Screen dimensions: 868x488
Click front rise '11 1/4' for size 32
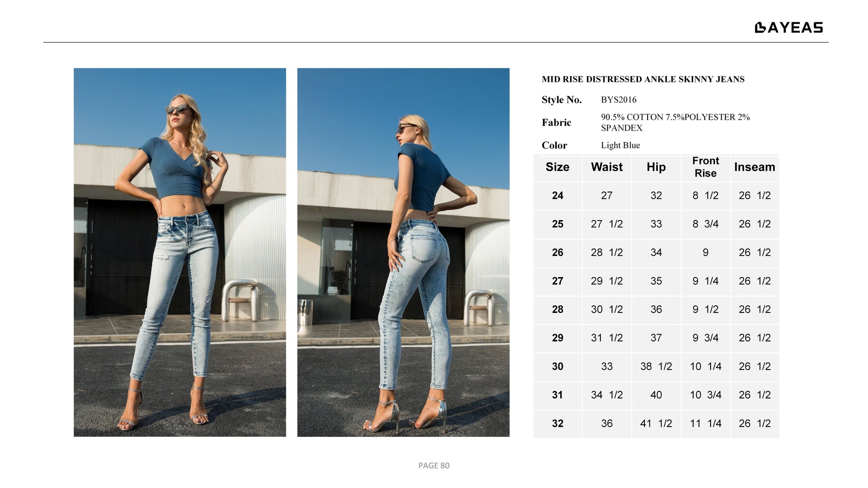[706, 424]
